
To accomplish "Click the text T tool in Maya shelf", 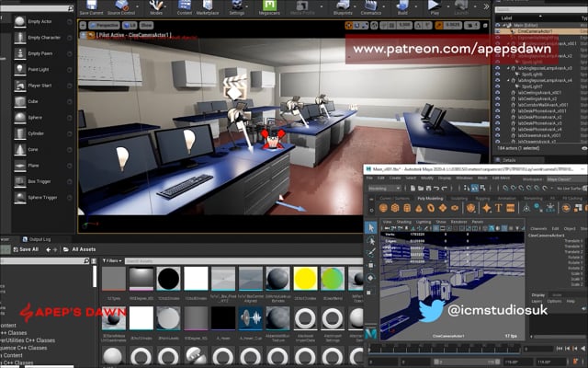I will tap(498, 208).
